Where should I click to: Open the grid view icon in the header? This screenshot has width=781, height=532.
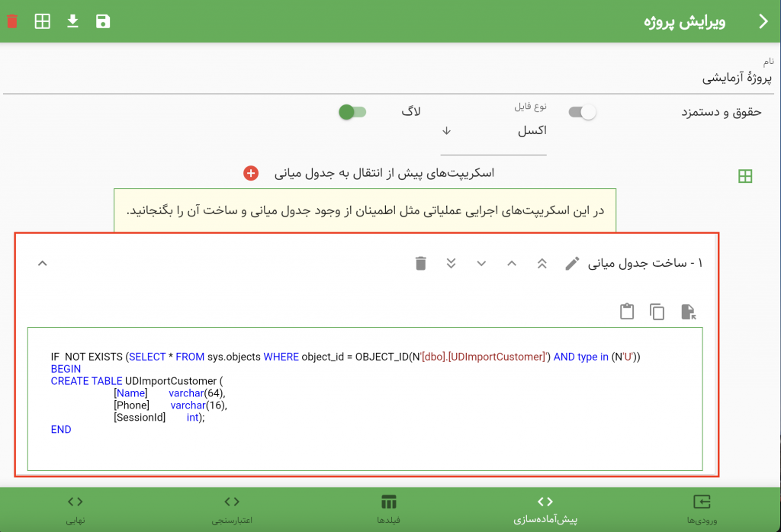click(43, 21)
